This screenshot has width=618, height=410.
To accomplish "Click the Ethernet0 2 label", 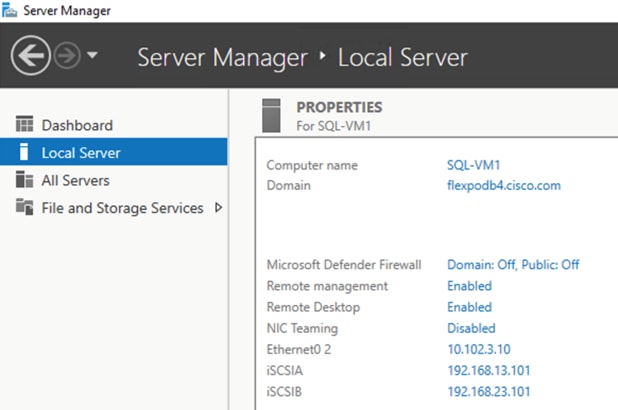I will [x=299, y=349].
